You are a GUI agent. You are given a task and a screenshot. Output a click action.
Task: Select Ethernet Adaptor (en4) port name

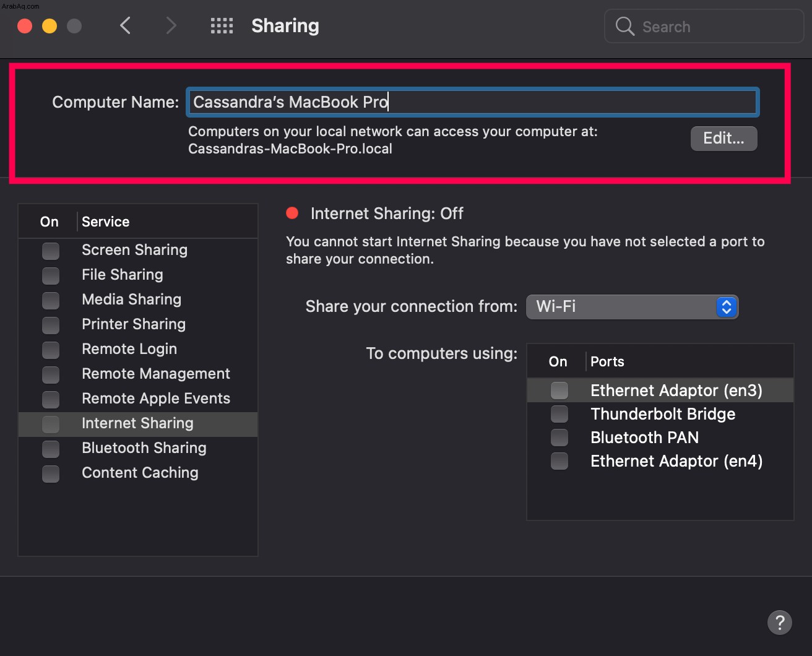point(676,461)
